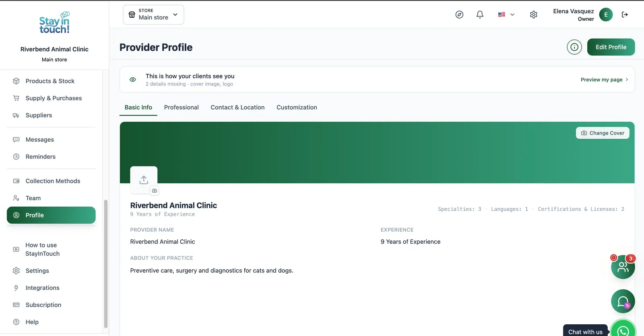Open the notifications bell
Screen dimensions: 644x336
(480, 15)
